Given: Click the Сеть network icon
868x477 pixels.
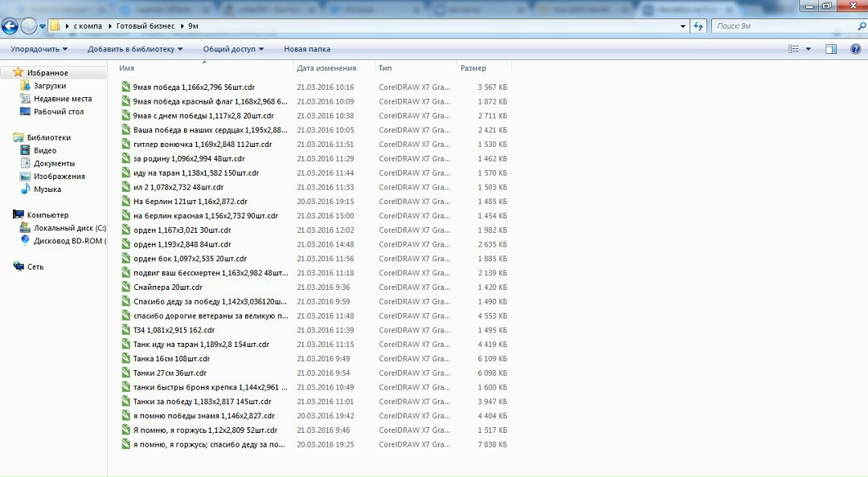Looking at the screenshot, I should coord(19,267).
